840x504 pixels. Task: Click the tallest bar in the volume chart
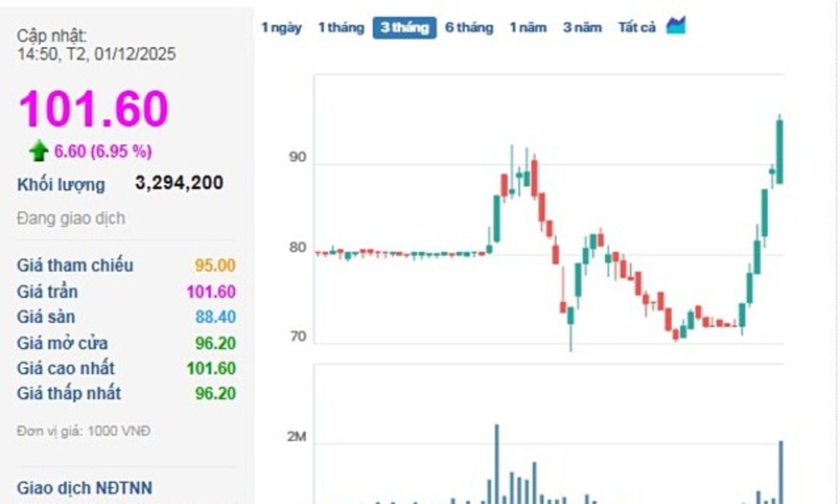[497, 464]
